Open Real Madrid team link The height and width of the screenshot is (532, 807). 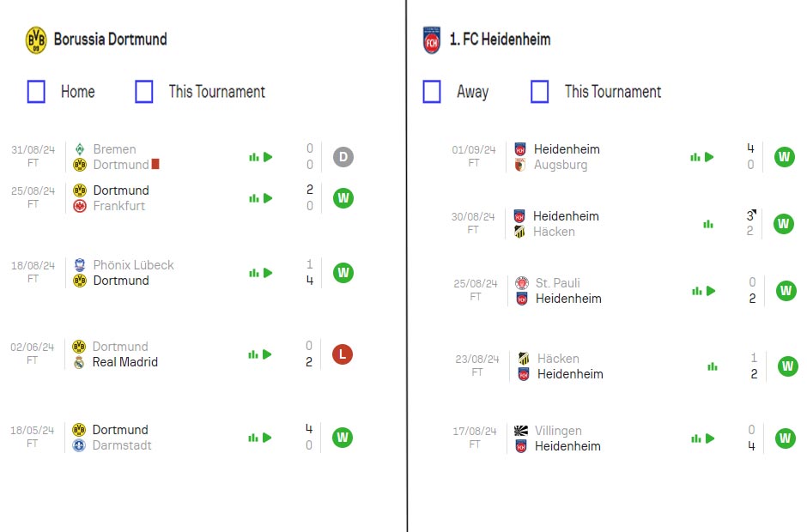pos(125,362)
